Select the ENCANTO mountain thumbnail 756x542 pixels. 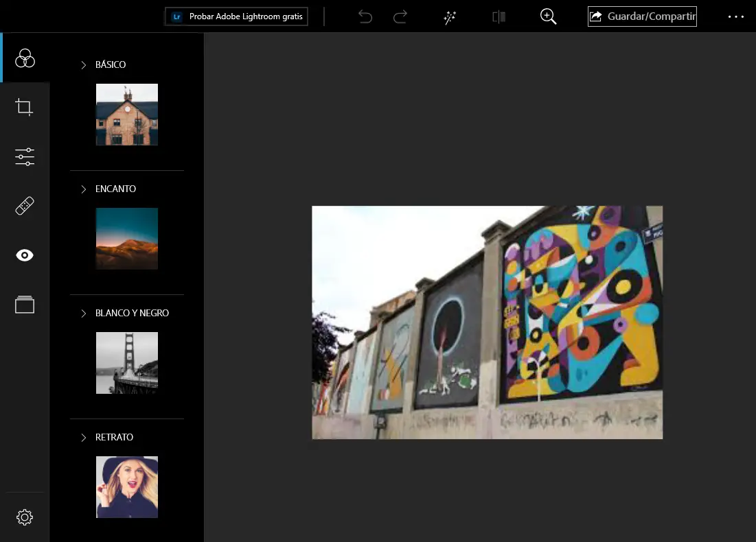[x=127, y=239]
